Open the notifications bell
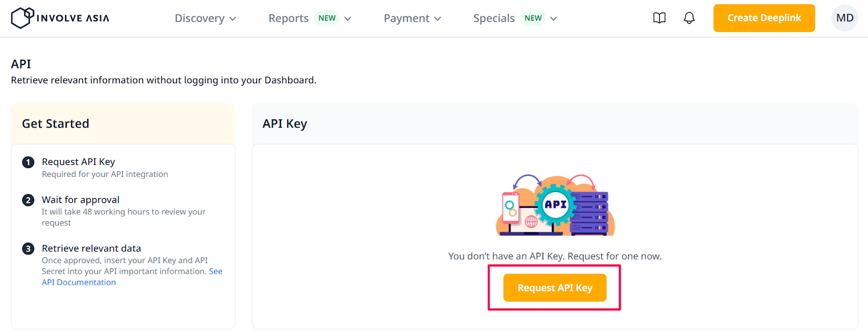Image resolution: width=868 pixels, height=331 pixels. [689, 18]
